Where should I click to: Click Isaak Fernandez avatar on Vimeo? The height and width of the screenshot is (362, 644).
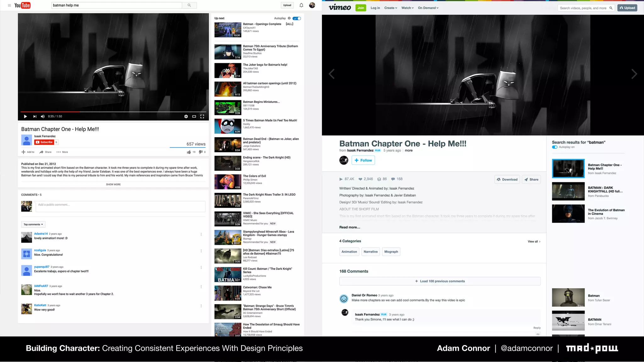[344, 160]
